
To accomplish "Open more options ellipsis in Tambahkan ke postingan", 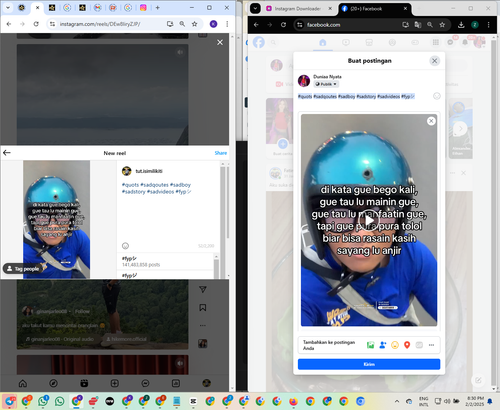I will click(431, 345).
